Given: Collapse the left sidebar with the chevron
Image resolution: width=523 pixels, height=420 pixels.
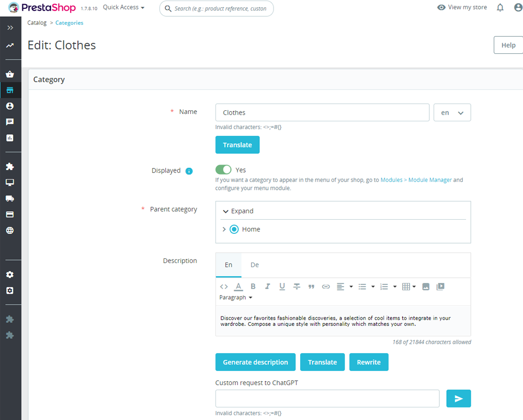Looking at the screenshot, I should coord(12,28).
